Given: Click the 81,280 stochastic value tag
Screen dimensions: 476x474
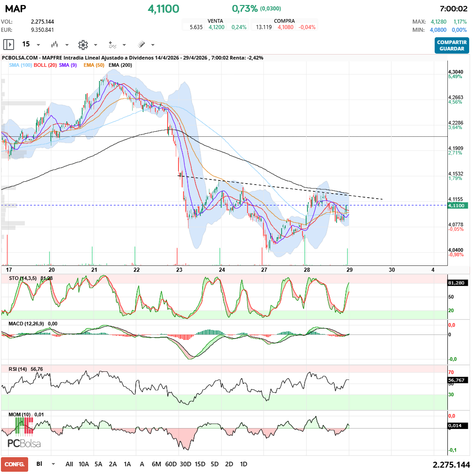Looking at the screenshot, I should (x=458, y=283).
